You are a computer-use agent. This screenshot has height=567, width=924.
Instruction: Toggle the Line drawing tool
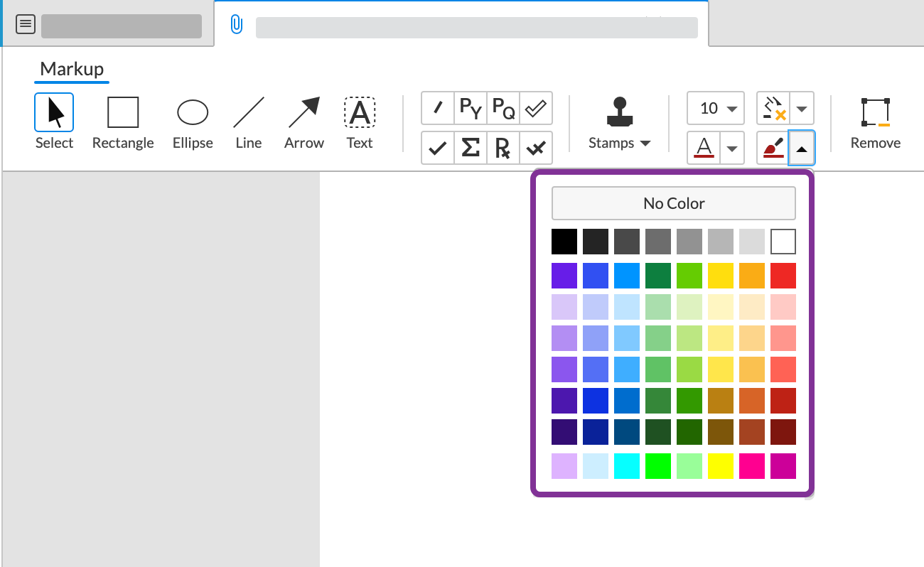(x=249, y=122)
